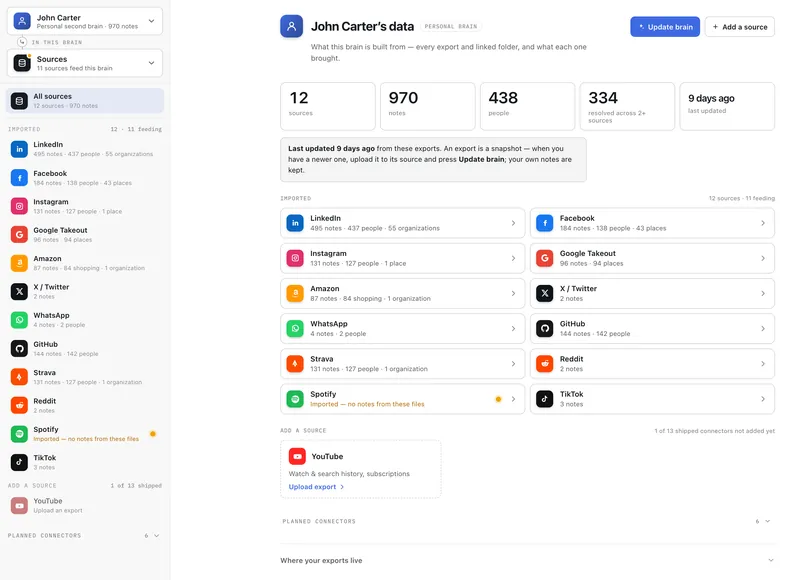Click the YouTube icon in Add a source card

coord(297,456)
